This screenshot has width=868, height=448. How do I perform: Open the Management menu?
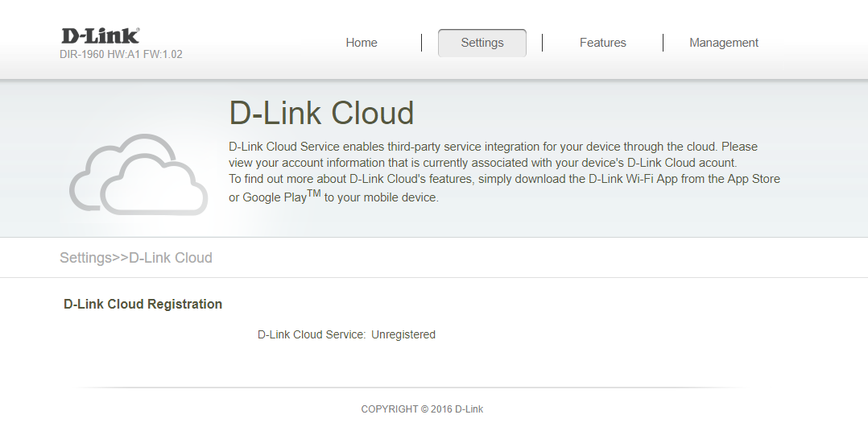(x=724, y=43)
